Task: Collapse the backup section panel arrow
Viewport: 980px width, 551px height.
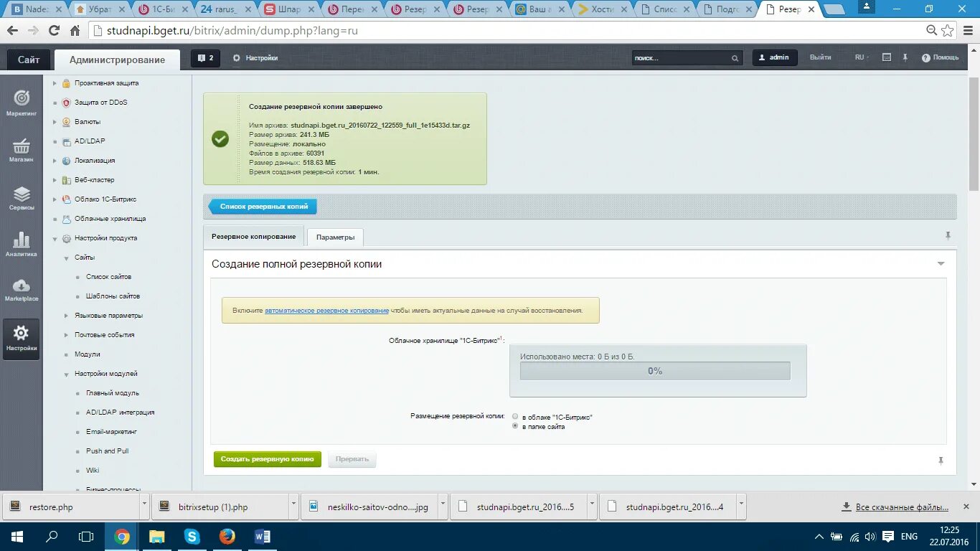Action: point(941,264)
